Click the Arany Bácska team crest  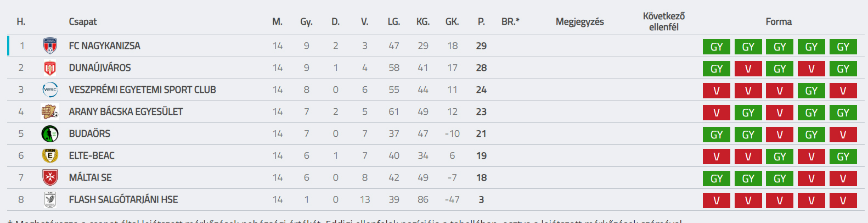(x=50, y=112)
